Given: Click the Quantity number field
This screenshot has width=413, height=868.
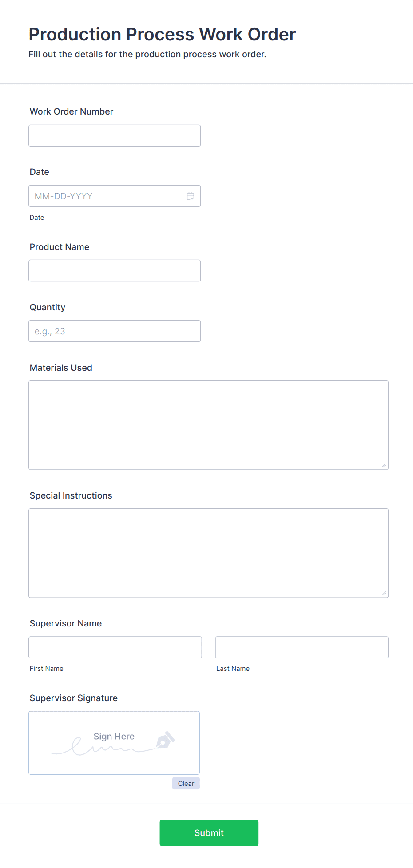Looking at the screenshot, I should [115, 331].
